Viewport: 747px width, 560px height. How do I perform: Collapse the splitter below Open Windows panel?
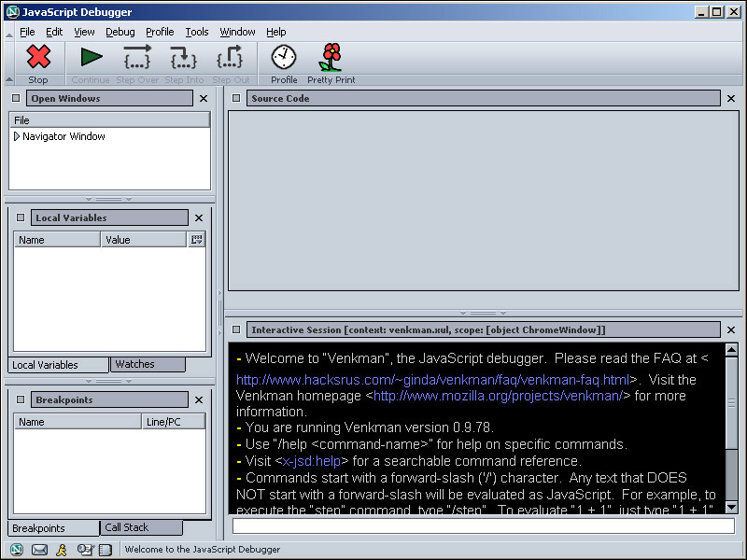coord(109,199)
